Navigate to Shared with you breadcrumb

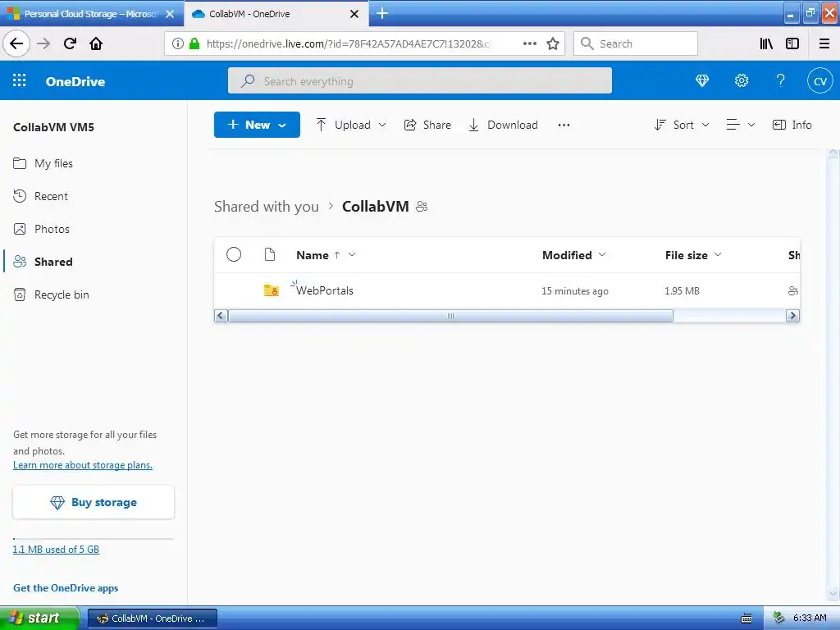(x=267, y=207)
